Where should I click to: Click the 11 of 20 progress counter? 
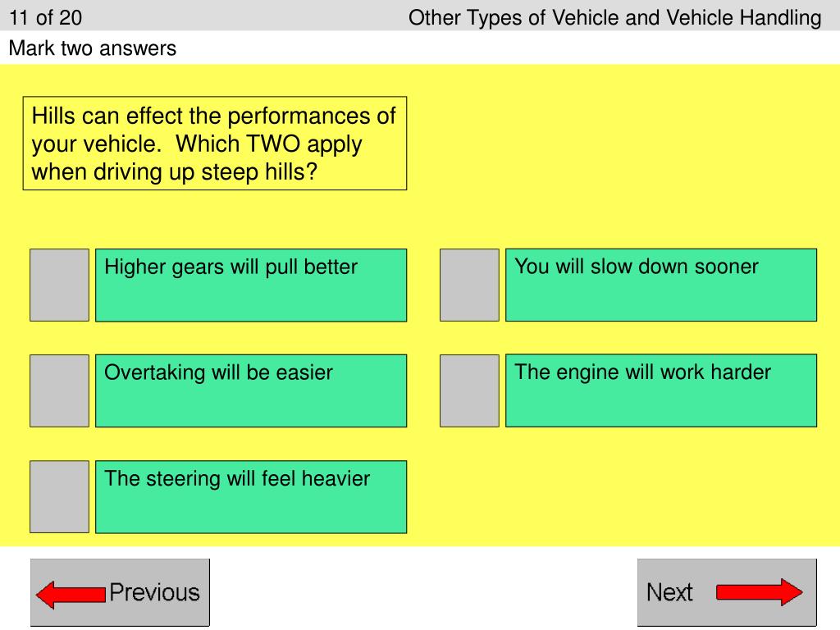click(x=46, y=18)
